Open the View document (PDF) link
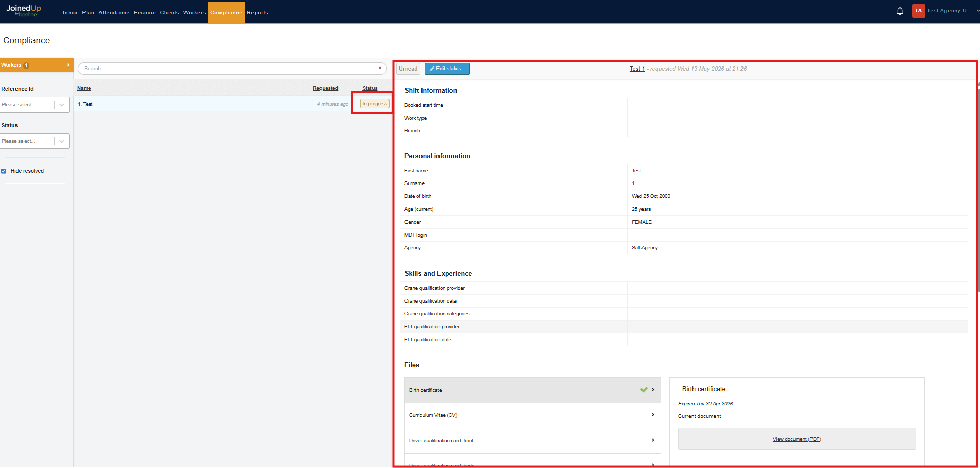This screenshot has height=468, width=980. coord(797,439)
